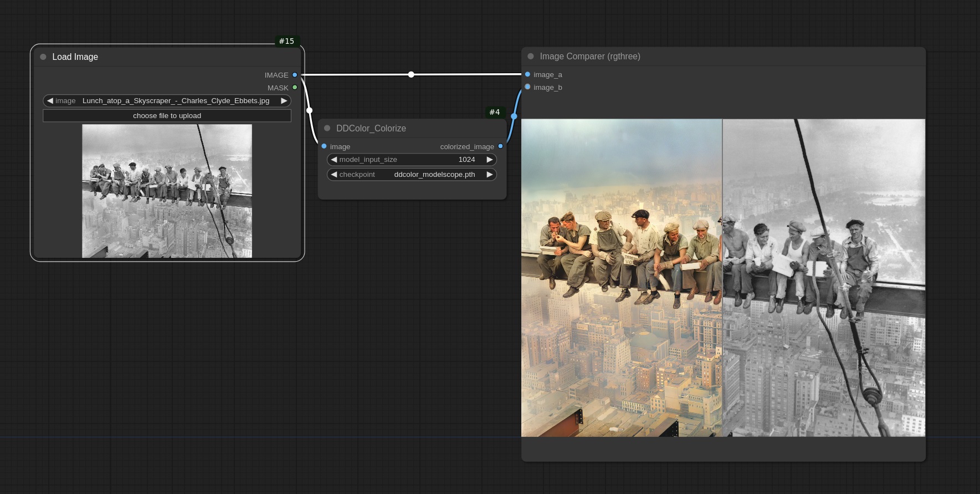Decrease model_input_size with left arrow
This screenshot has width=980, height=494.
tap(334, 160)
